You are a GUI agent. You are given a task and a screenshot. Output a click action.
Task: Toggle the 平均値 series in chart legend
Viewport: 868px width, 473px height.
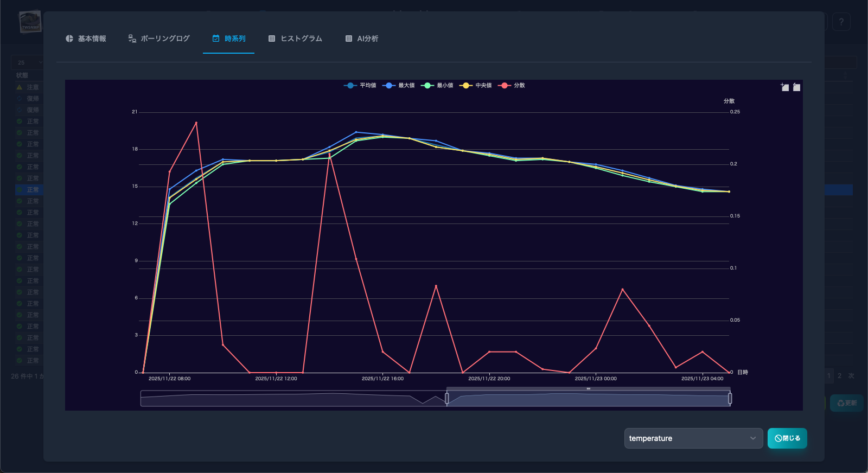tap(360, 86)
